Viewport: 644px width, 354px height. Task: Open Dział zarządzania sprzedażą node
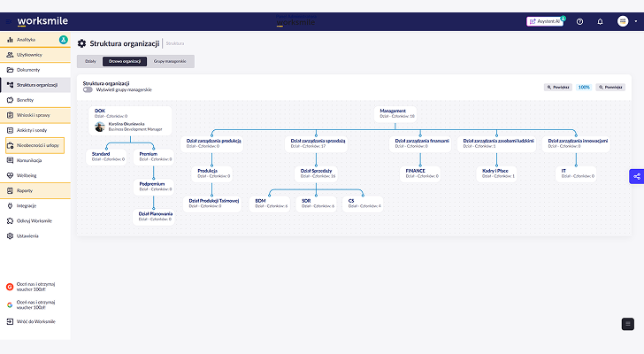click(x=317, y=143)
